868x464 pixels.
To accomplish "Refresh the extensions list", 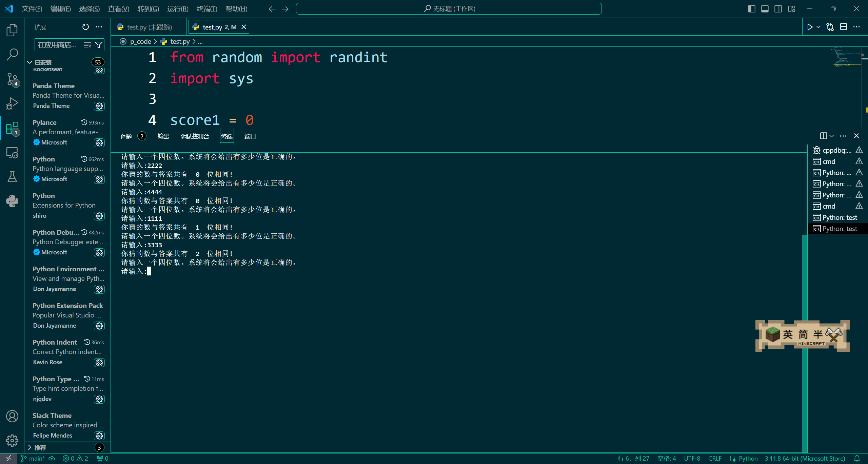I will pyautogui.click(x=85, y=27).
